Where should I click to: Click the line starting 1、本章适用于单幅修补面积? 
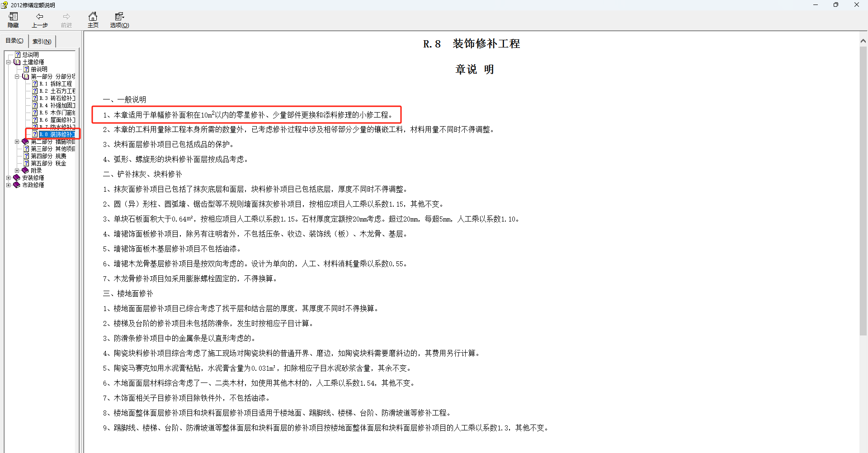point(249,115)
